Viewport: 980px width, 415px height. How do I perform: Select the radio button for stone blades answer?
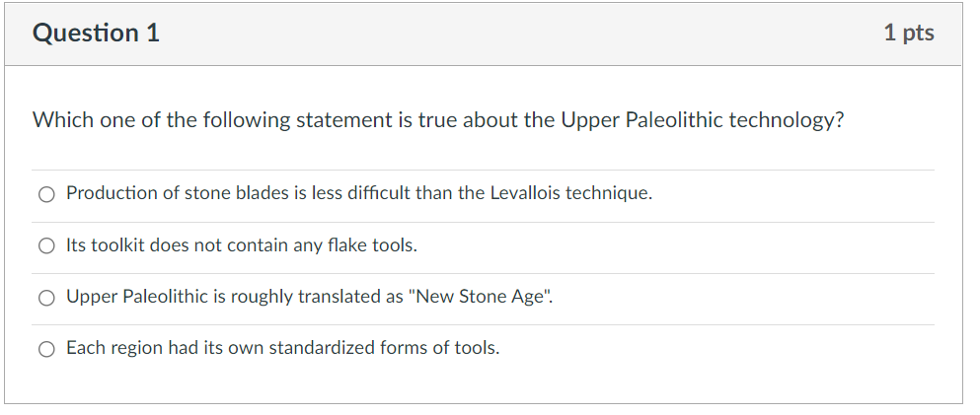(x=46, y=194)
